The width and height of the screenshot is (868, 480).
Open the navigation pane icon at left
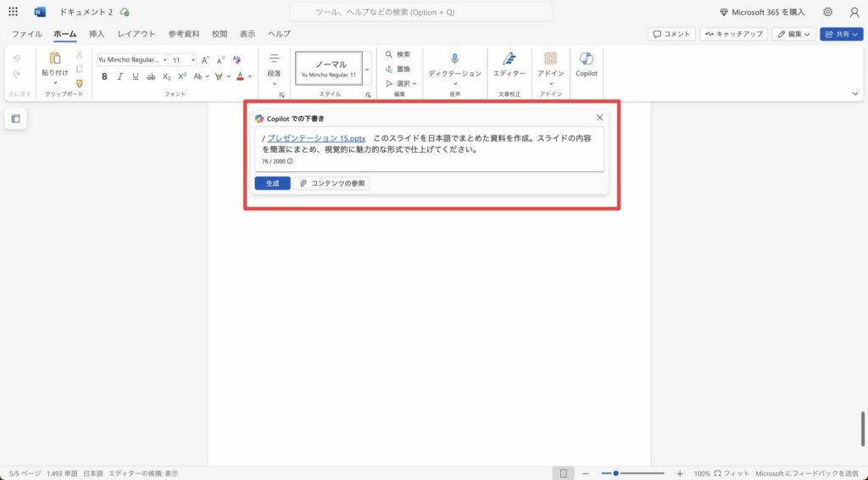15,119
